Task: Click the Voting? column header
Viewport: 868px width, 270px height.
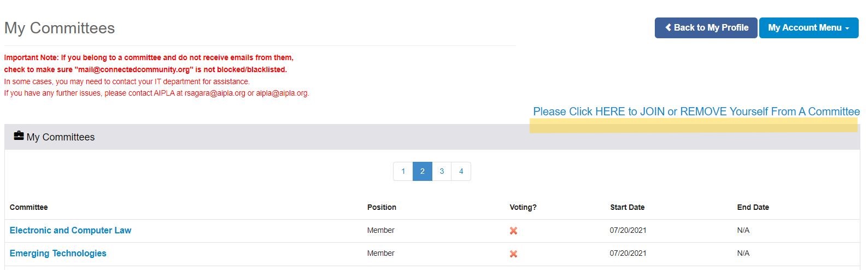Action: coord(523,207)
